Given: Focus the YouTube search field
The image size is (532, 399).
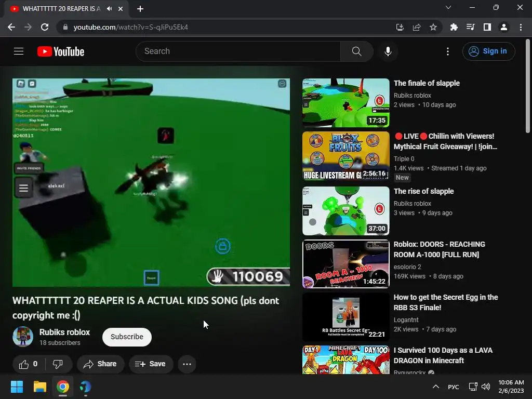Looking at the screenshot, I should tap(238, 51).
